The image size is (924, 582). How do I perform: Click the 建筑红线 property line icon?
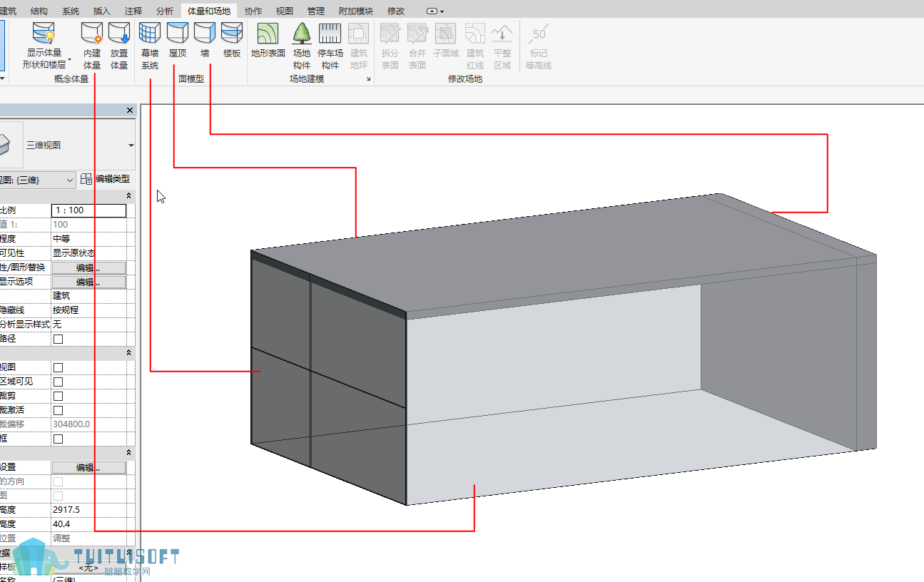coord(475,46)
